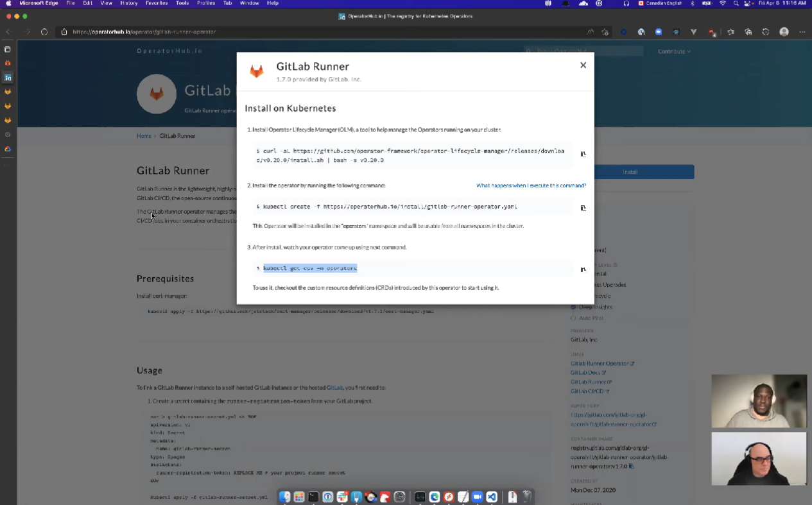Click the Zoom extension icon in toolbar
This screenshot has width=812, height=505.
(x=659, y=31)
